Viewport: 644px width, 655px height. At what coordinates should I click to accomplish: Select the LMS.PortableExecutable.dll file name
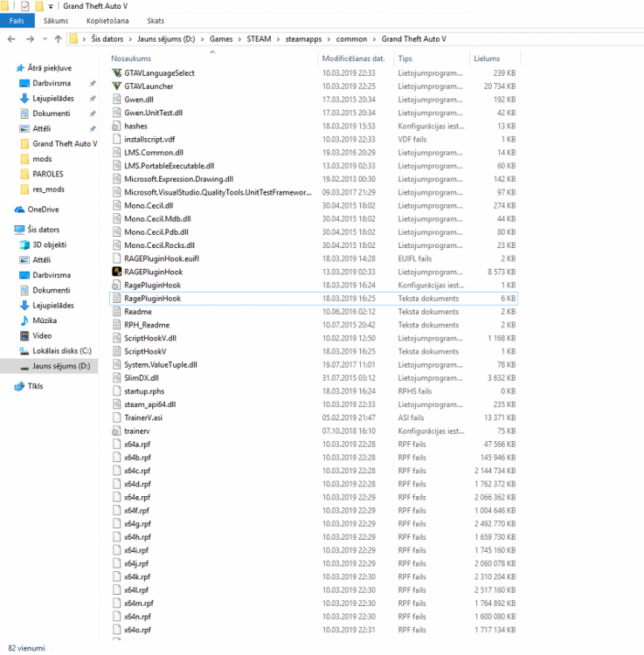pyautogui.click(x=170, y=166)
